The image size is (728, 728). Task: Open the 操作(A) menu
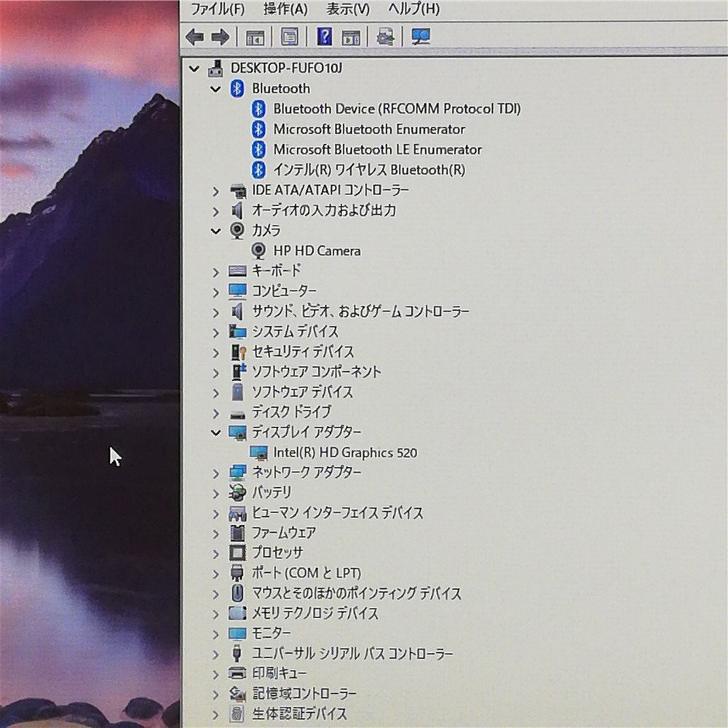285,9
